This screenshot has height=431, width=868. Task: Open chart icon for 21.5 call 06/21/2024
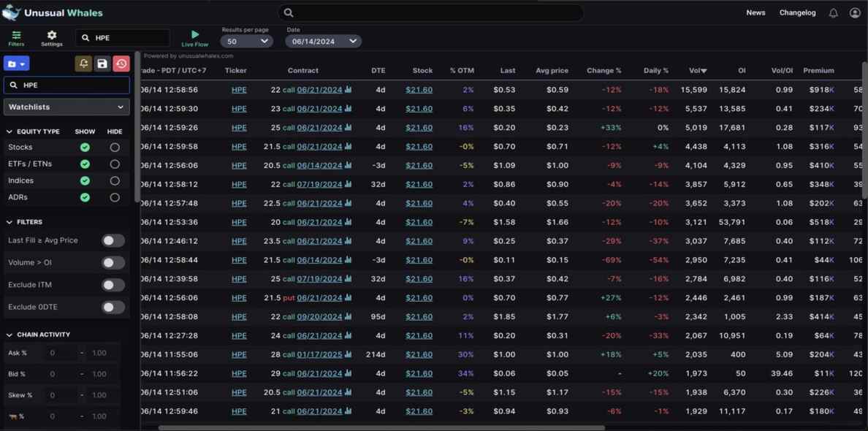click(x=349, y=147)
